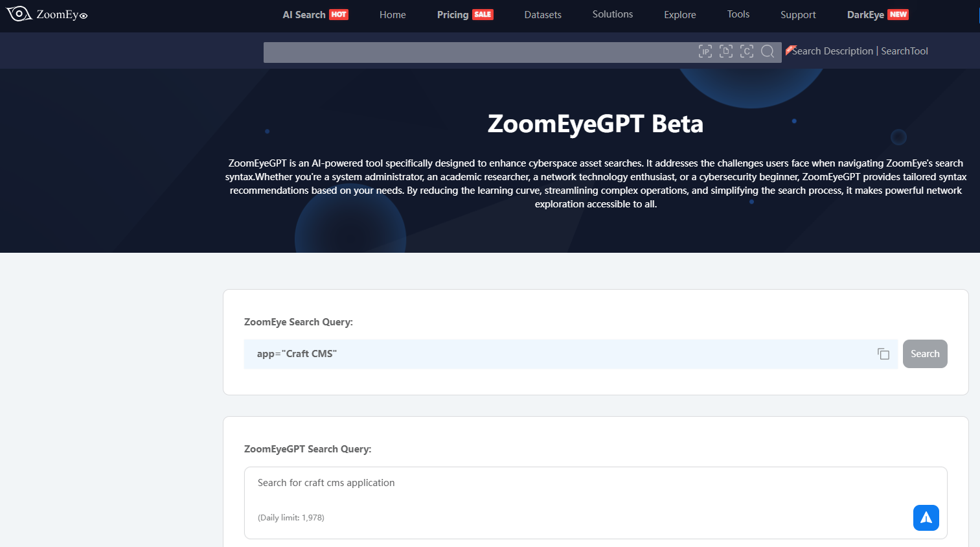The height and width of the screenshot is (547, 980).
Task: Select Home in the navigation bar
Action: pos(393,14)
